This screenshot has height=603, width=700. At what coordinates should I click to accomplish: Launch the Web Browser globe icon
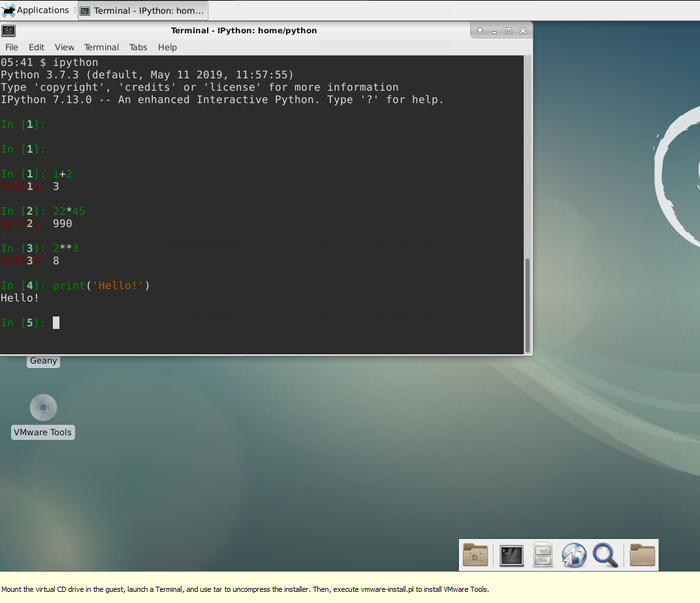(574, 555)
